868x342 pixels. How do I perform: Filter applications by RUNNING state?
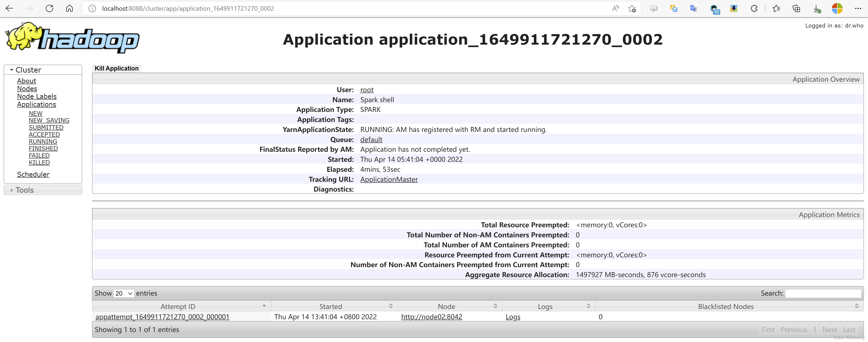[43, 141]
